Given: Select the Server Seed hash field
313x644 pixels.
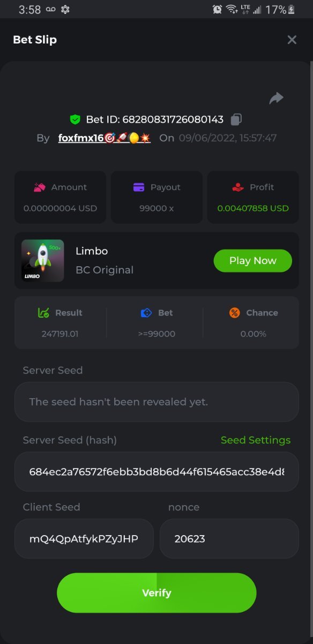Looking at the screenshot, I should [x=156, y=472].
